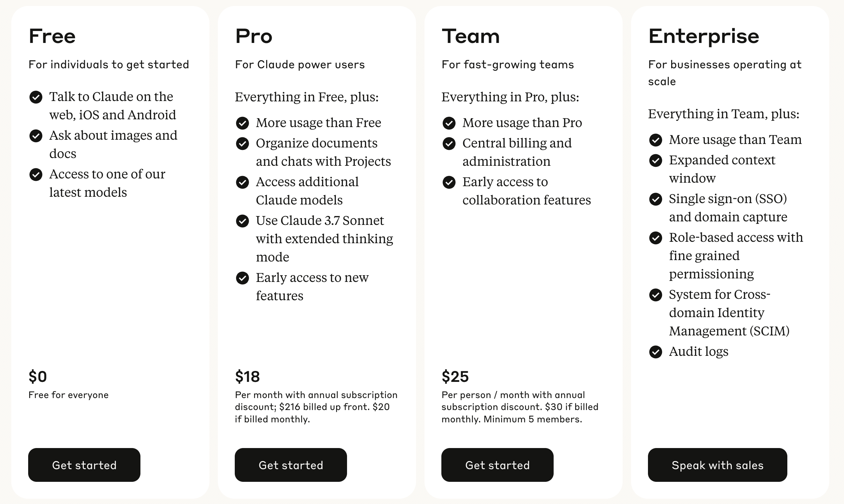This screenshot has width=844, height=504.
Task: Click checkmark beside Early access to collaboration
Action: point(449,182)
